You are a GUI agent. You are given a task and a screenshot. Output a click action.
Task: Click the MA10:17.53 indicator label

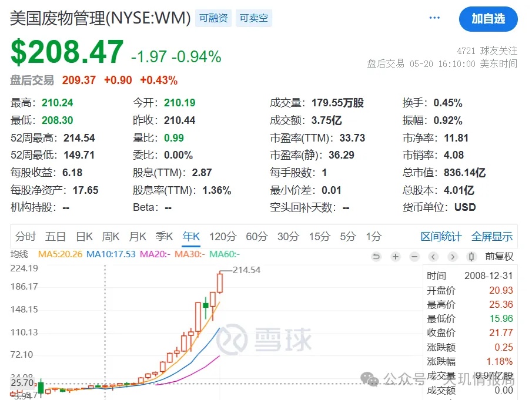coord(111,254)
